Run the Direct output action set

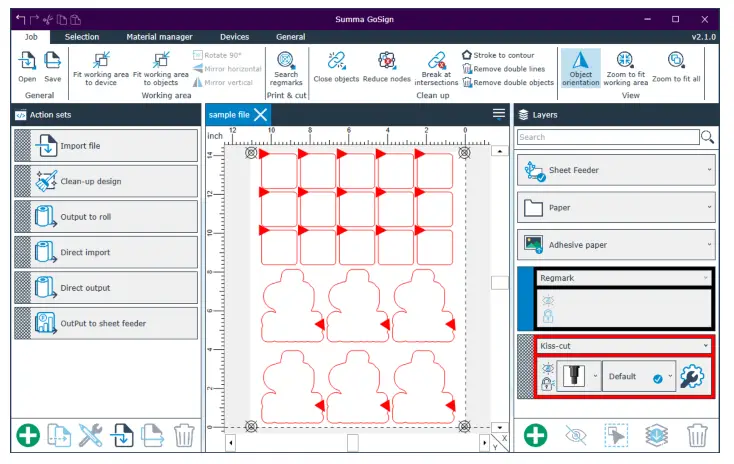[x=106, y=288]
